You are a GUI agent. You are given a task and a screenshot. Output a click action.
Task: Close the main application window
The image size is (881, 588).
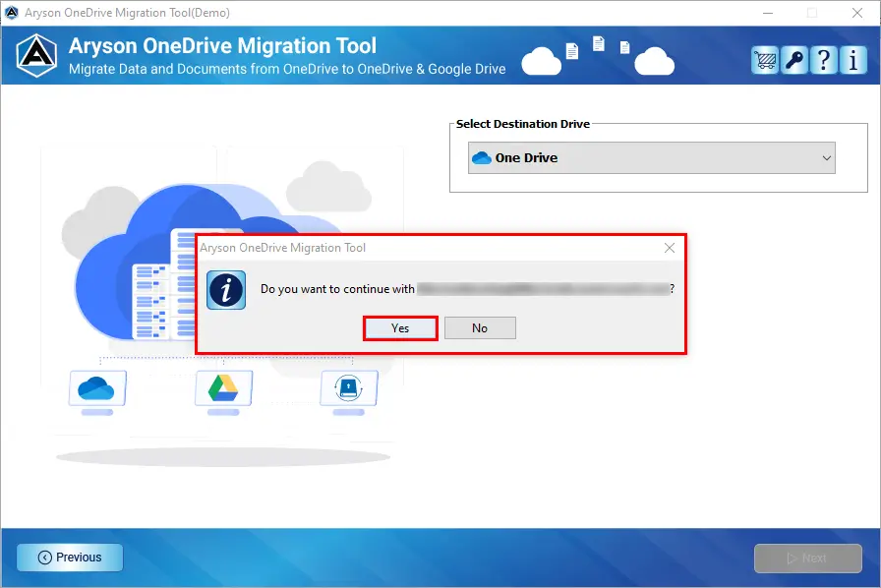[857, 13]
